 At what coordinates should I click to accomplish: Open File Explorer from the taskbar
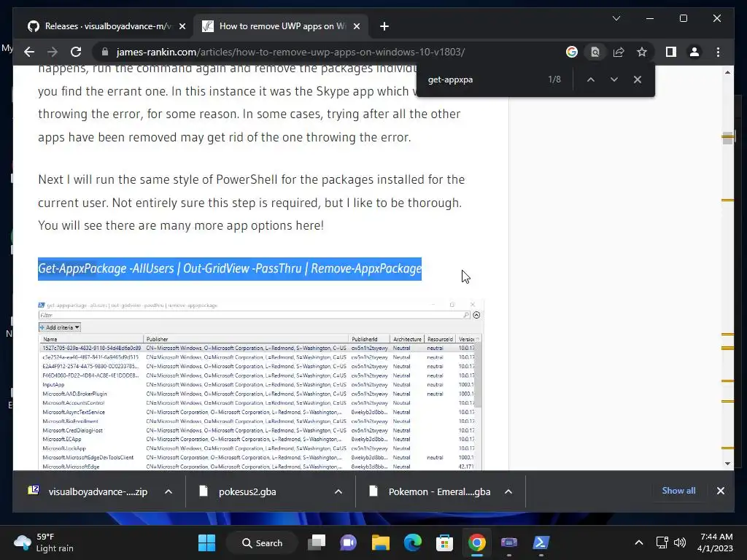(x=381, y=542)
